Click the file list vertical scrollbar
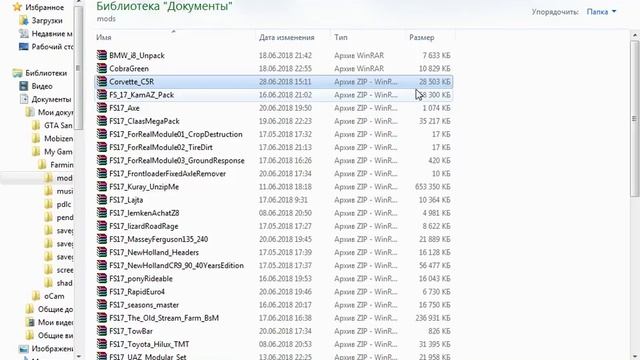The height and width of the screenshot is (360, 640). [634, 118]
